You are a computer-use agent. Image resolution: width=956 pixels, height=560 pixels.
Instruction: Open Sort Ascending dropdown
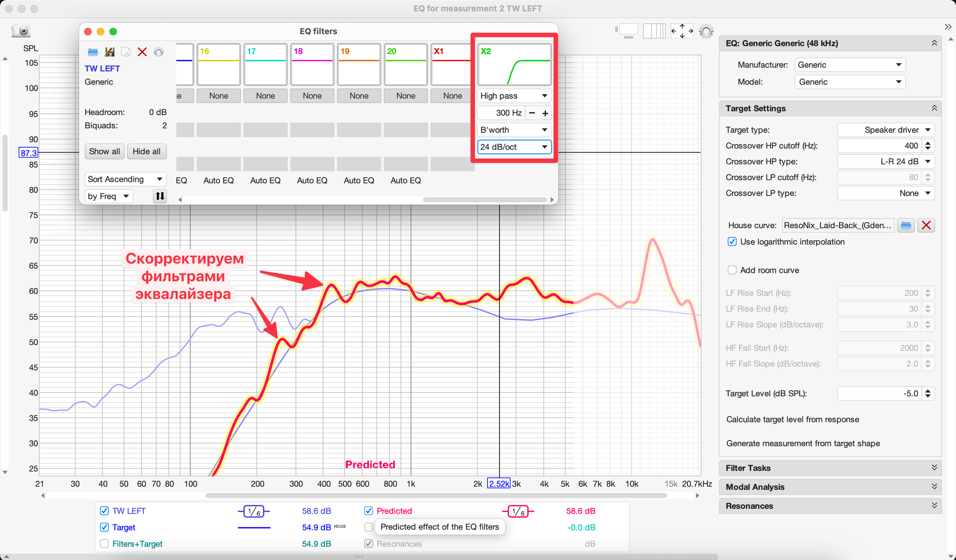tap(125, 179)
